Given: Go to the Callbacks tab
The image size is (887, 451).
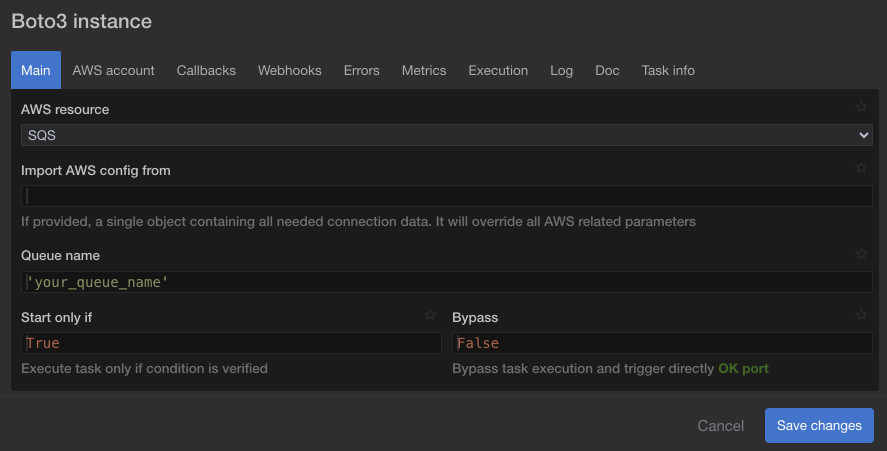Looking at the screenshot, I should pyautogui.click(x=206, y=70).
